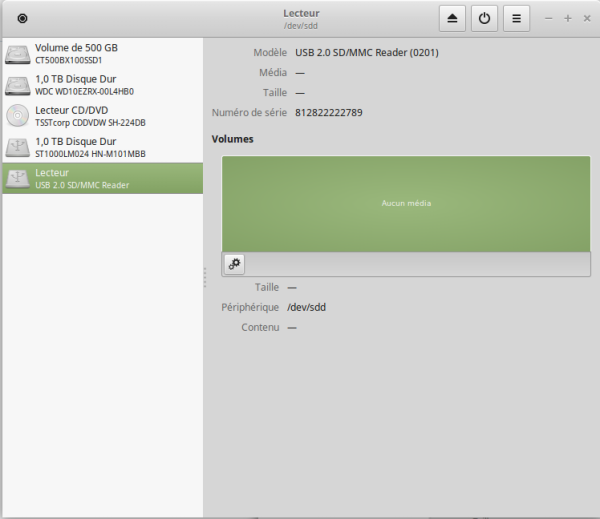
Task: Close the Lecteur window
Action: click(x=587, y=18)
